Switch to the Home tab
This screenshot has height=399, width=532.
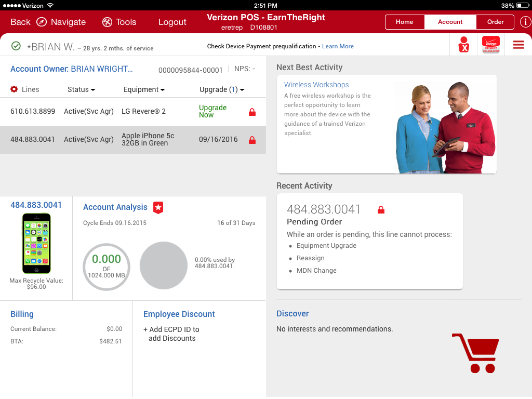point(404,22)
